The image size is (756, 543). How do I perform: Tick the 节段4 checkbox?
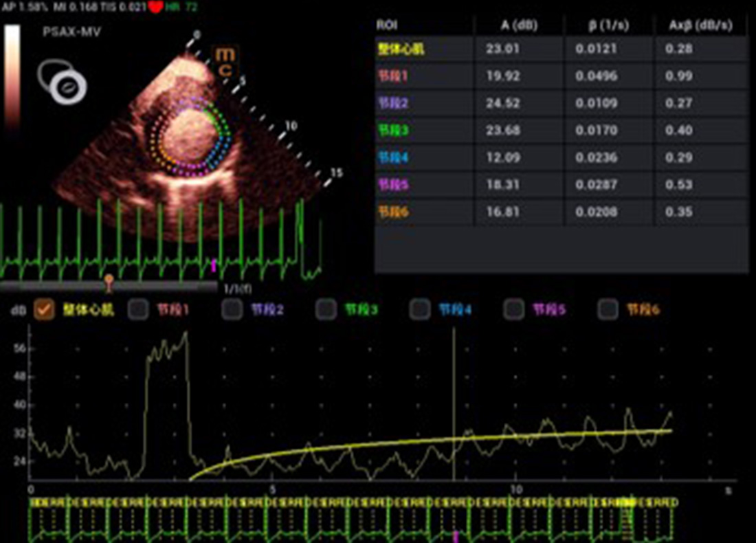[x=420, y=310]
